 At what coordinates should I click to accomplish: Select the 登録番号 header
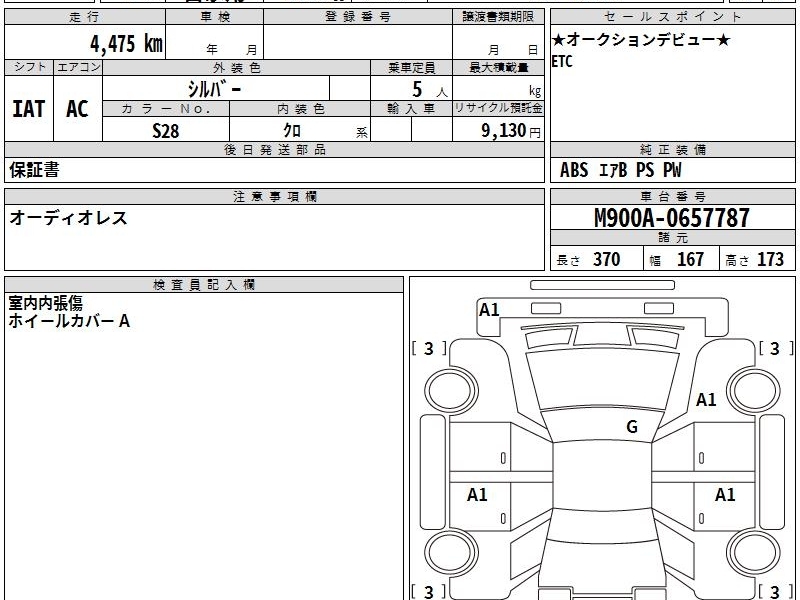coord(358,17)
